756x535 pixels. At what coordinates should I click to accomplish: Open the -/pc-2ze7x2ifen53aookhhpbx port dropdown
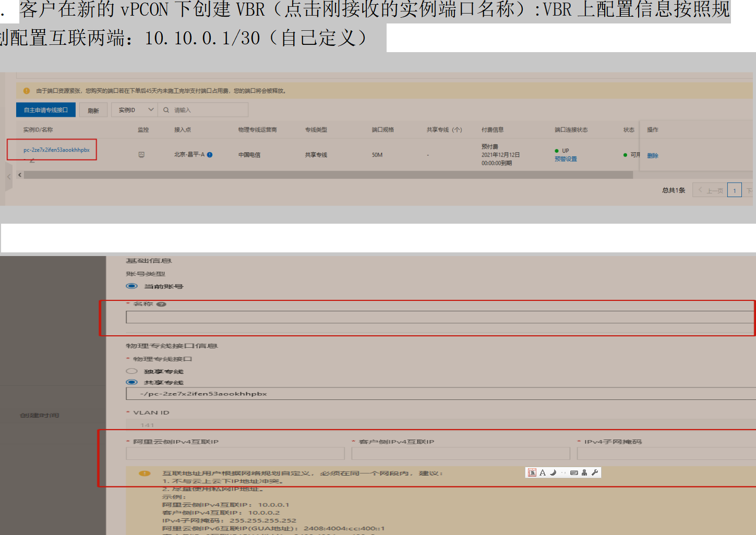tap(440, 394)
